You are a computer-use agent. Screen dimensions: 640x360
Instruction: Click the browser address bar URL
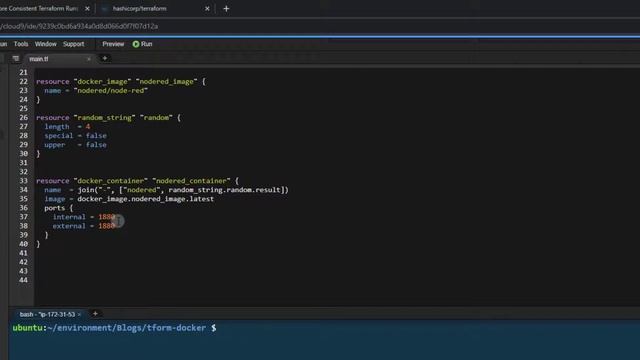(x=79, y=26)
